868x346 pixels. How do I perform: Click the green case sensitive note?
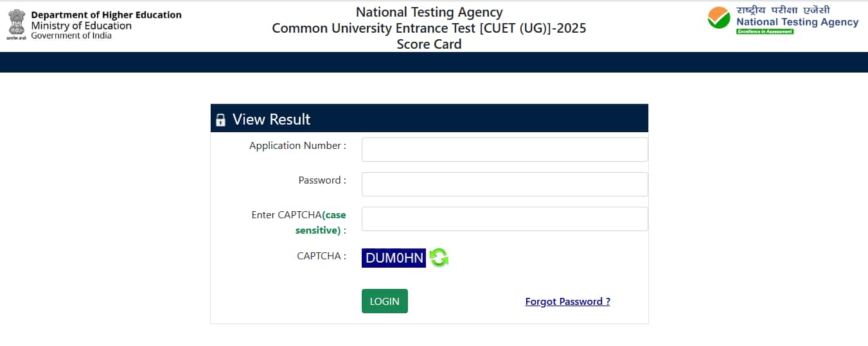(321, 222)
